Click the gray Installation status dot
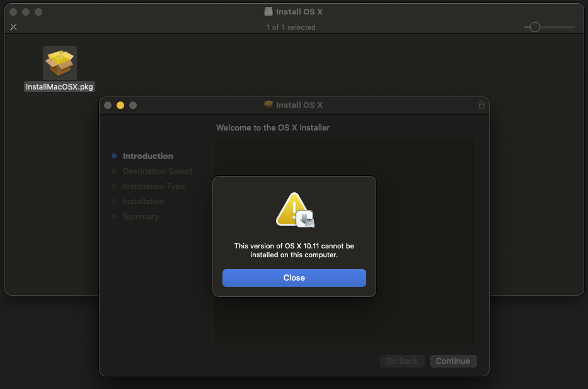The width and height of the screenshot is (588, 389). tap(115, 201)
